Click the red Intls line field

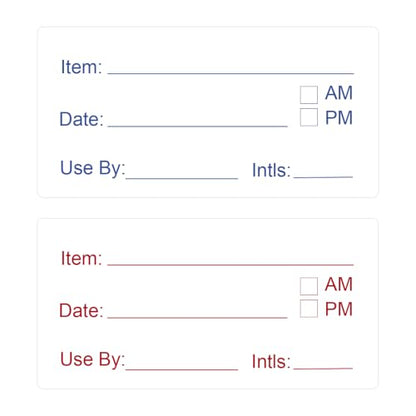pos(323,368)
